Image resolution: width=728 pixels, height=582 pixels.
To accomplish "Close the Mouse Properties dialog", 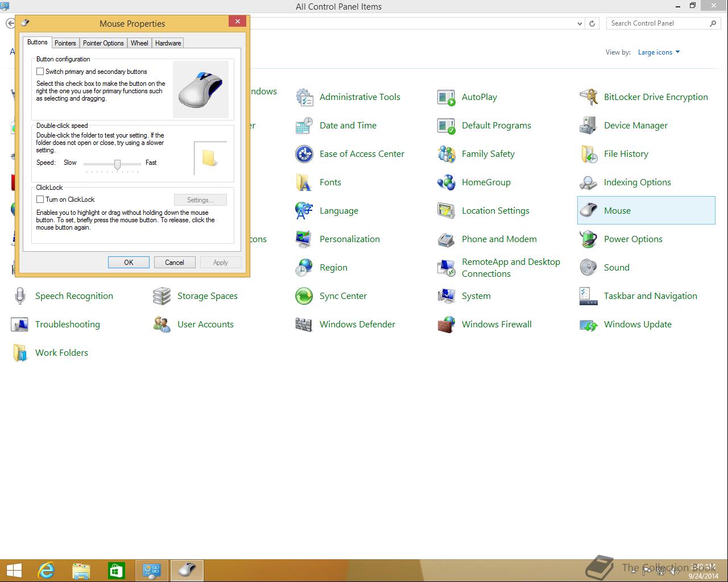I will point(237,22).
